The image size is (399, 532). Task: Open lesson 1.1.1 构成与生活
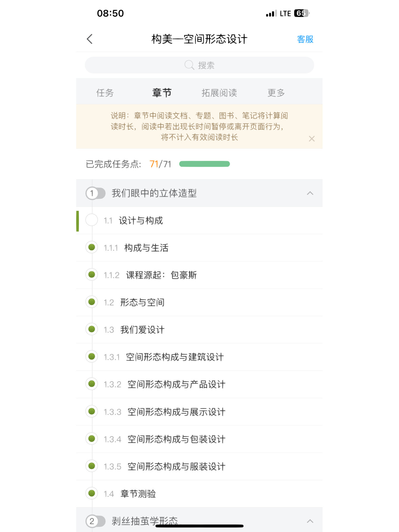click(199, 248)
